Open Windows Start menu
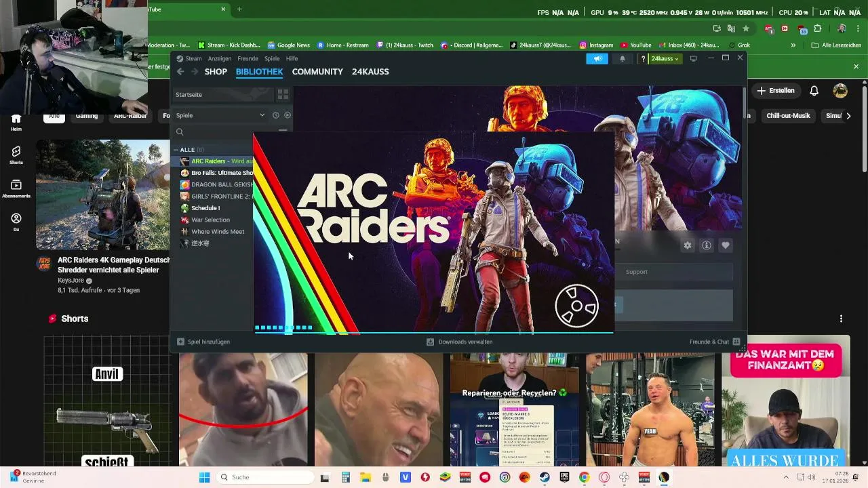The height and width of the screenshot is (488, 868). coord(204,477)
